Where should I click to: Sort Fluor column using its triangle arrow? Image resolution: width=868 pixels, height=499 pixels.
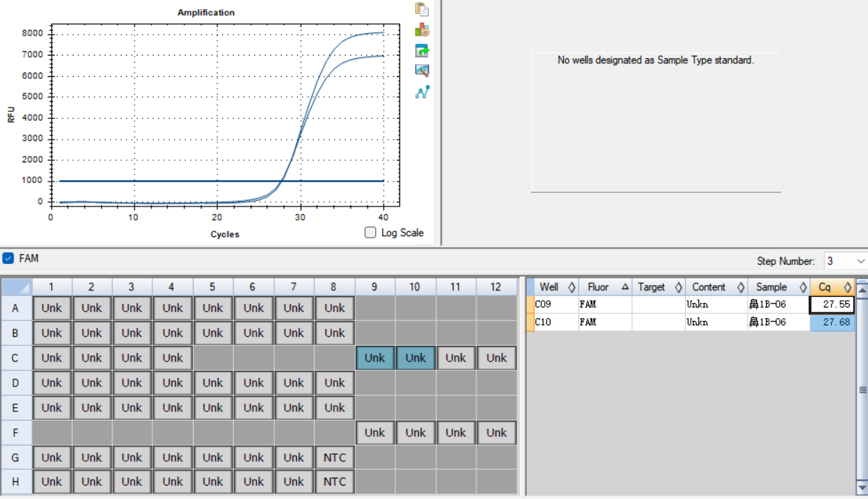[625, 287]
